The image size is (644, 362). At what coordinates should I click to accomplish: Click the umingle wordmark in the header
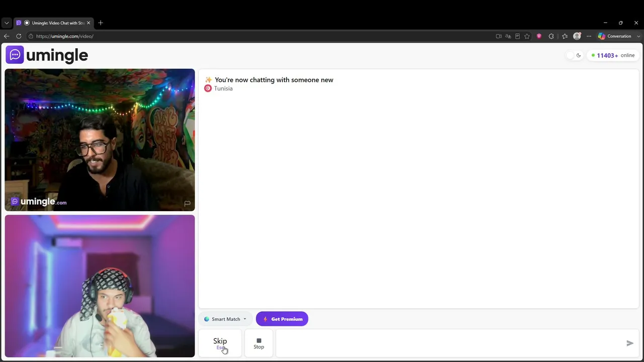click(57, 55)
